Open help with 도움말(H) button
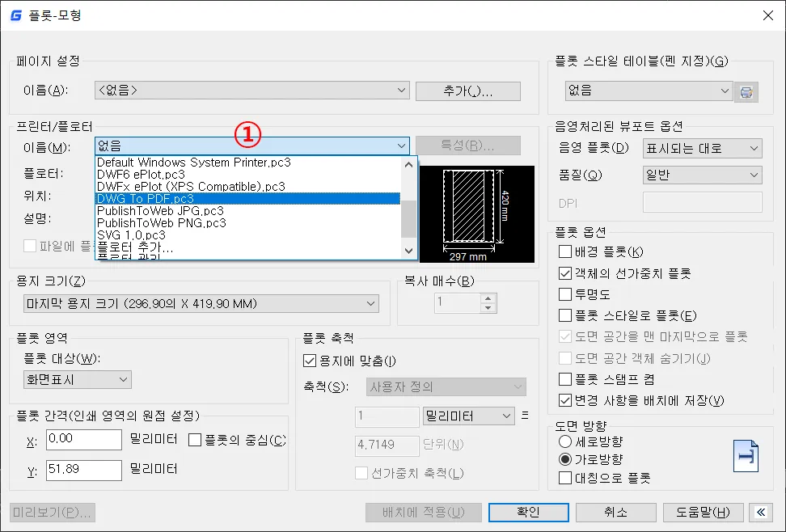Image resolution: width=786 pixels, height=532 pixels. [x=703, y=512]
